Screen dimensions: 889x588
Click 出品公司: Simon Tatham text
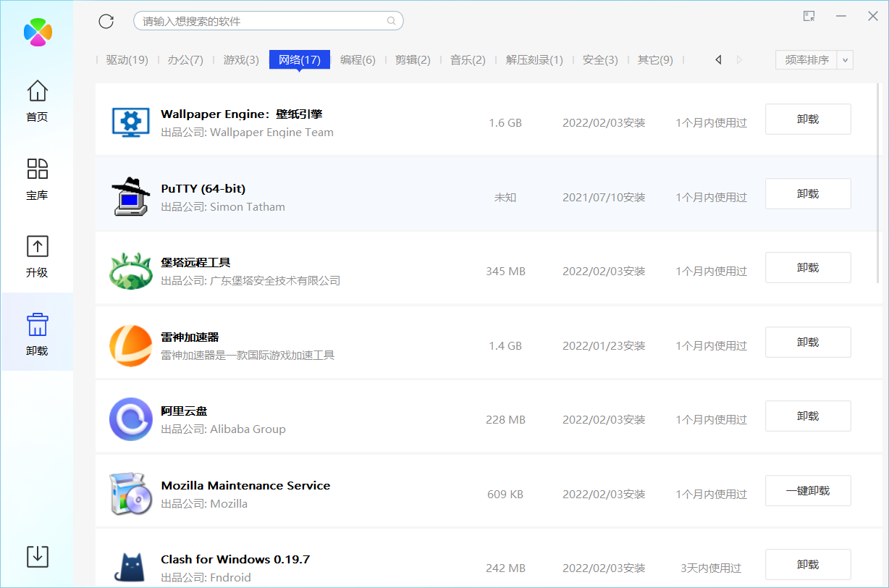click(223, 206)
